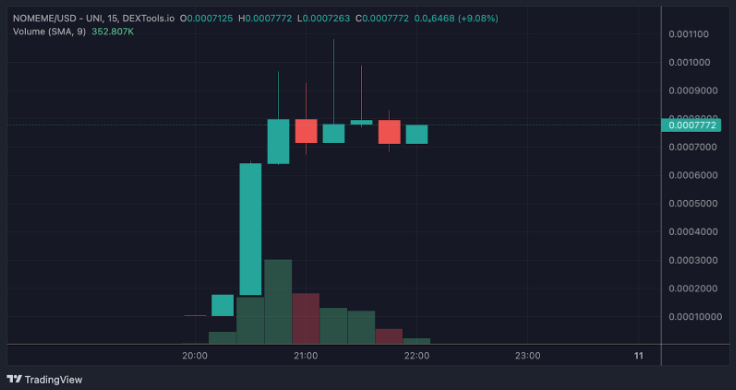Screen dimensions: 736x390
Task: Click the latest teal candle at 22:00
Action: (x=417, y=134)
